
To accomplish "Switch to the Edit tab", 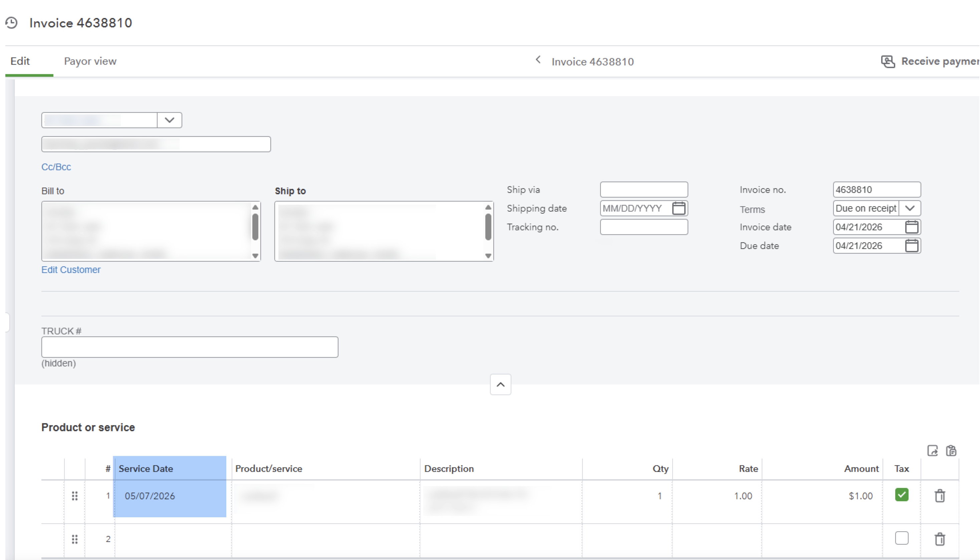I will point(20,61).
